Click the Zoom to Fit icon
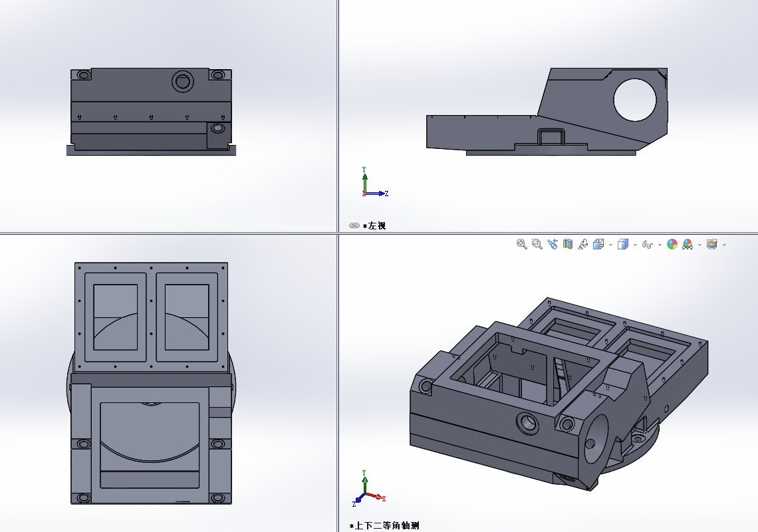Screen dimensions: 758x532 [x=521, y=244]
